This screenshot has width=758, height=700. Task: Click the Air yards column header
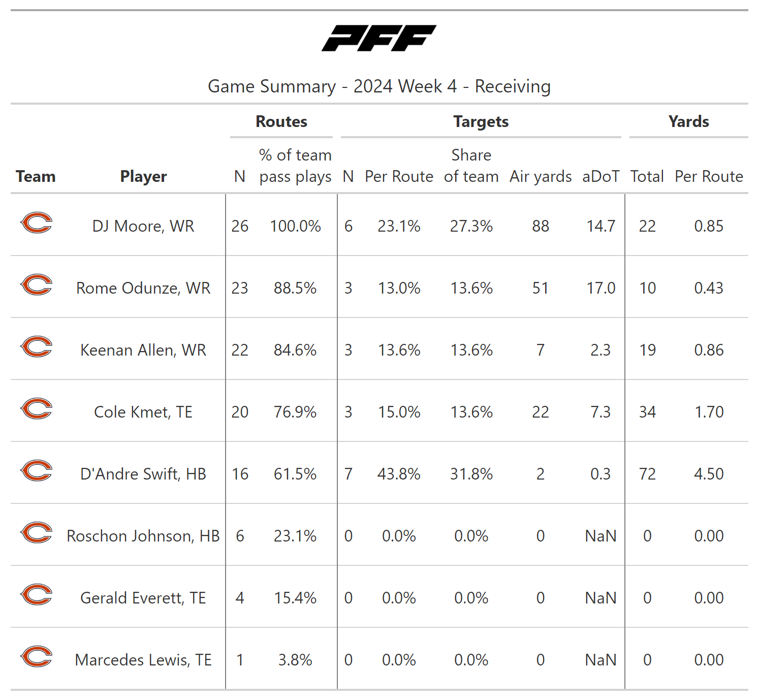541,176
